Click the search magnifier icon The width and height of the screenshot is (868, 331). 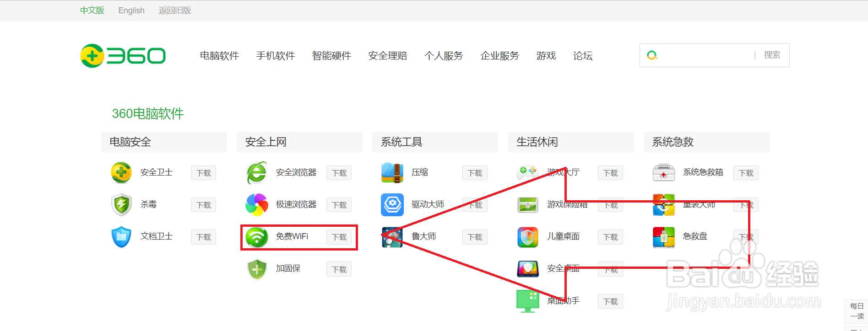coord(652,55)
